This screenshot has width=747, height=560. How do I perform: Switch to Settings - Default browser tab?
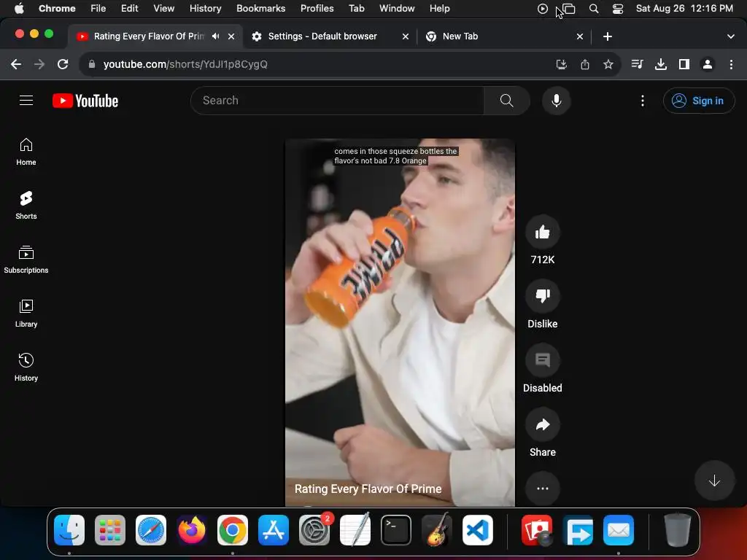click(322, 36)
